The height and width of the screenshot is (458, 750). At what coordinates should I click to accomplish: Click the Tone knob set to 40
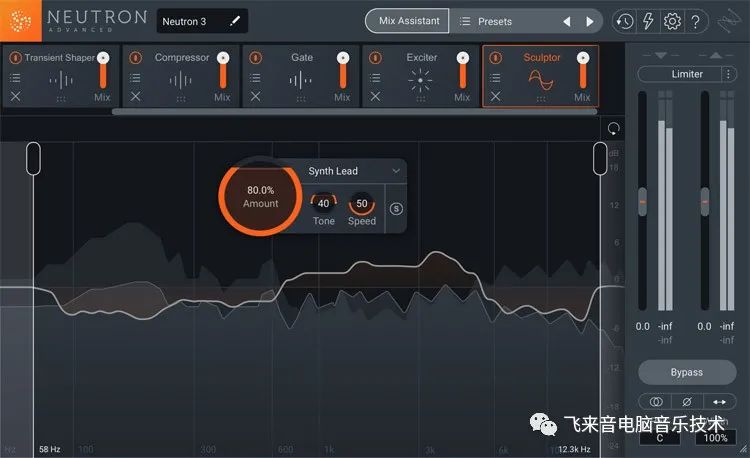(323, 204)
